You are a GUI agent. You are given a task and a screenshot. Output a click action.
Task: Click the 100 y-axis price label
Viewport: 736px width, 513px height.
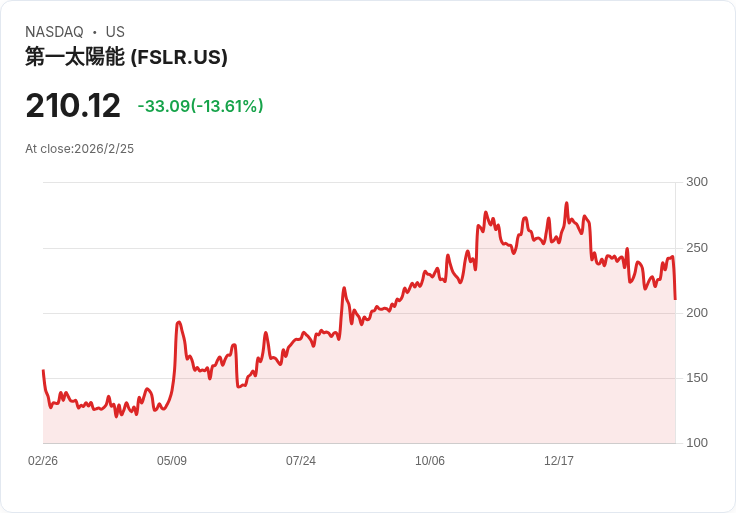tap(696, 443)
